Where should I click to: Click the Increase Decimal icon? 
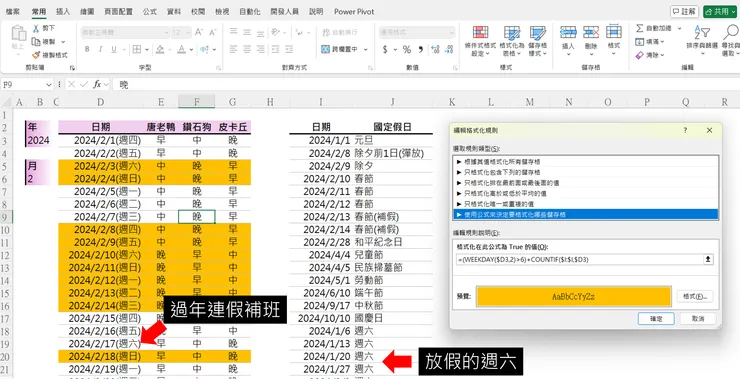[435, 50]
